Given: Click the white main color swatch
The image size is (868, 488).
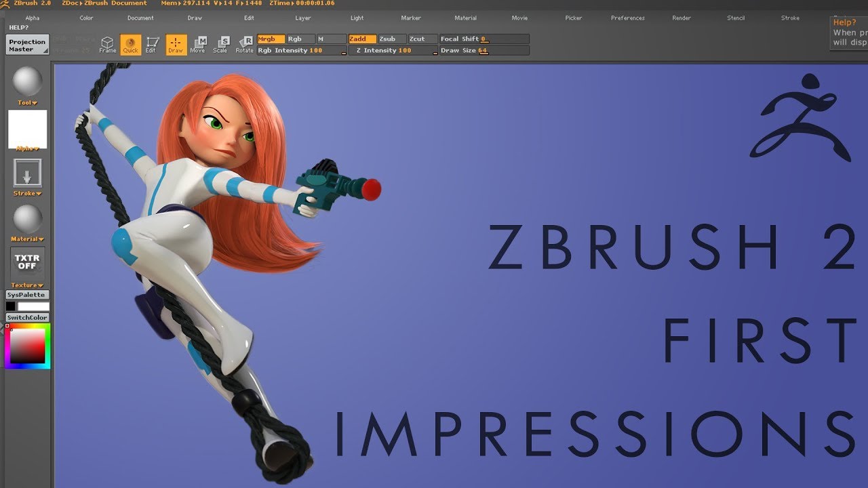Looking at the screenshot, I should pos(33,306).
